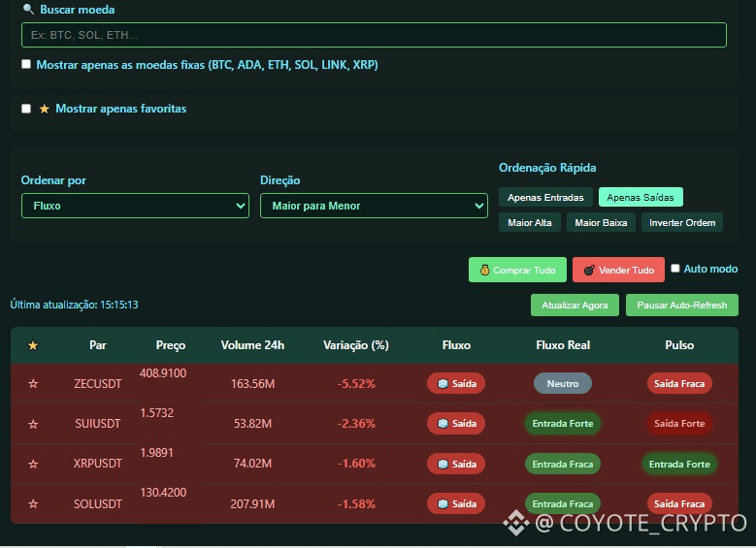Image resolution: width=756 pixels, height=548 pixels.
Task: Click Entrada Forte badge in SUIUSDT row
Action: tap(563, 424)
